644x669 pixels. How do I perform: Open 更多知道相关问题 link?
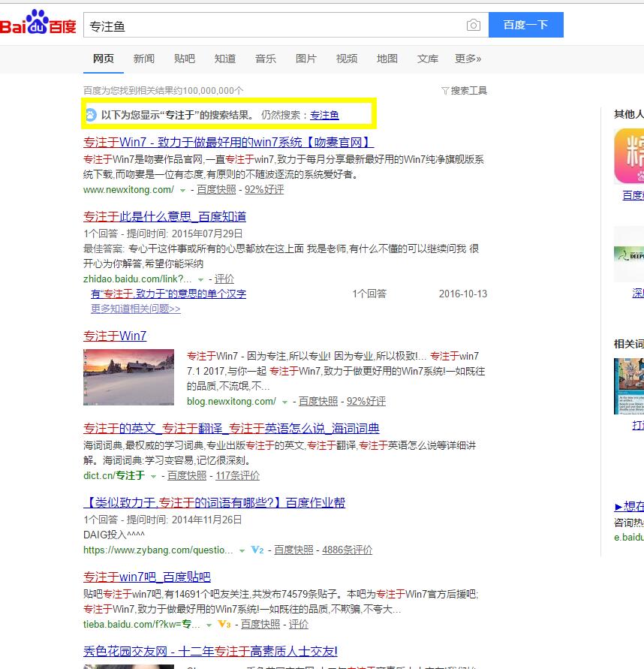coord(135,309)
